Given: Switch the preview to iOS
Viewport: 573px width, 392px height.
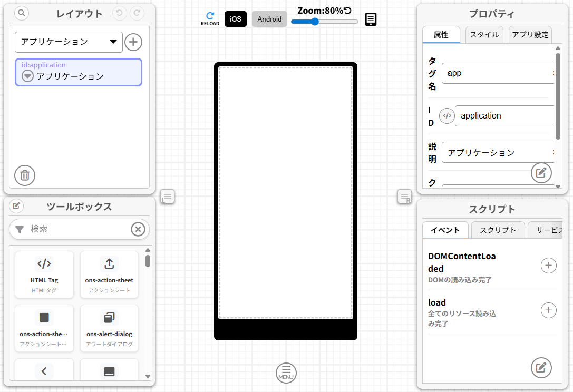Looking at the screenshot, I should click(x=236, y=19).
